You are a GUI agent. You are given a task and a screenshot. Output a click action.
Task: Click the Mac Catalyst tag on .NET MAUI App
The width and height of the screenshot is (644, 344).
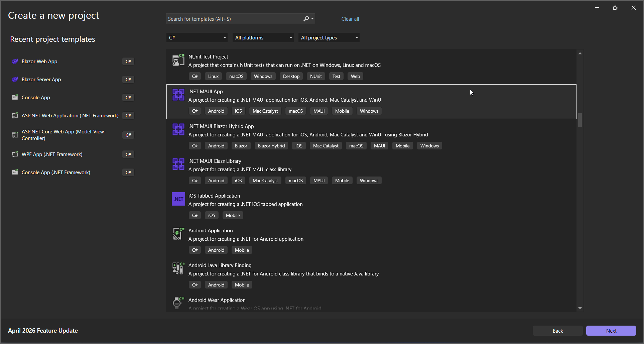(265, 111)
